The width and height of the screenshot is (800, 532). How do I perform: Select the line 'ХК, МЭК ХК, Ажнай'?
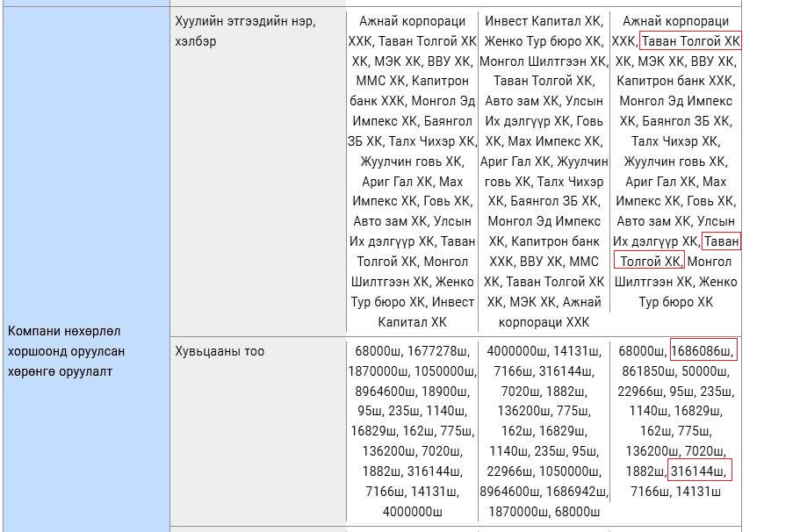point(544,302)
